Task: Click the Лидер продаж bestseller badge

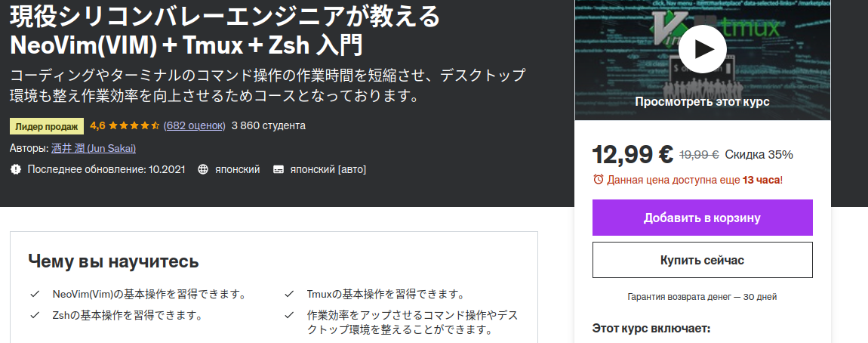Action: (47, 126)
